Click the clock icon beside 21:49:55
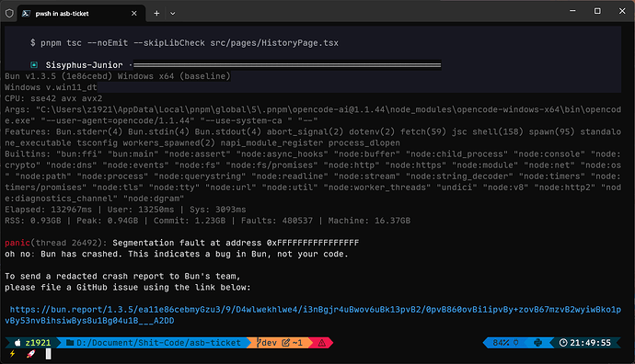Image resolution: width=635 pixels, height=364 pixels. [563, 343]
